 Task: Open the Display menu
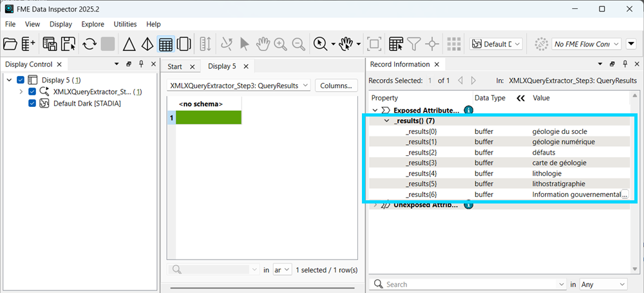pyautogui.click(x=61, y=24)
